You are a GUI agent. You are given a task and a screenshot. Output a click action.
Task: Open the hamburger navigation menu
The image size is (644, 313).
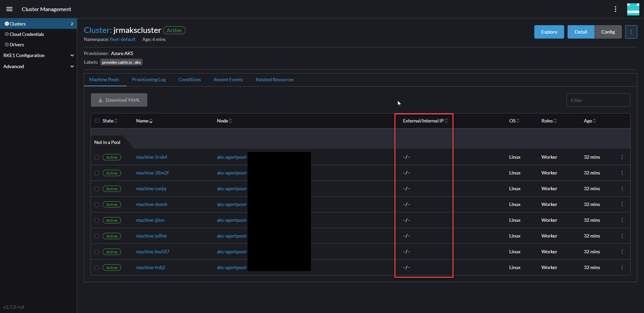point(9,9)
